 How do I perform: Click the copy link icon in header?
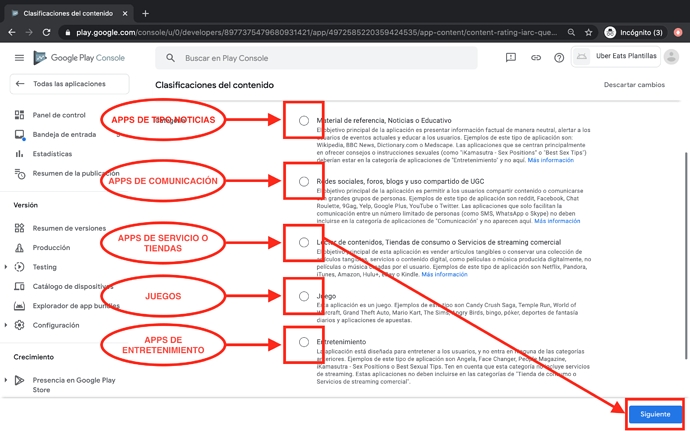pos(535,58)
